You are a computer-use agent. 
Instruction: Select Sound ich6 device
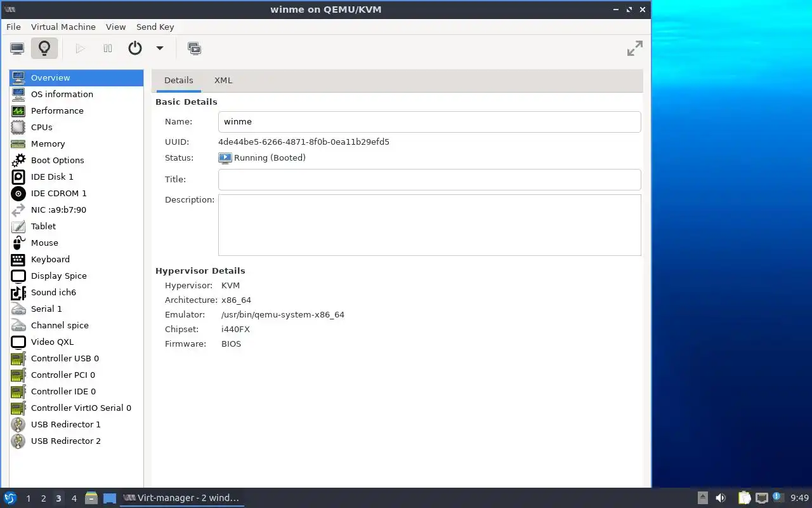tap(76, 292)
